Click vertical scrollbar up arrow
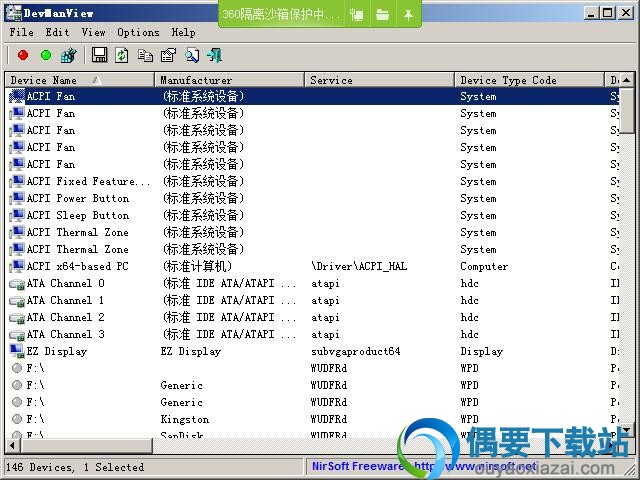This screenshot has height=480, width=640. click(x=627, y=80)
